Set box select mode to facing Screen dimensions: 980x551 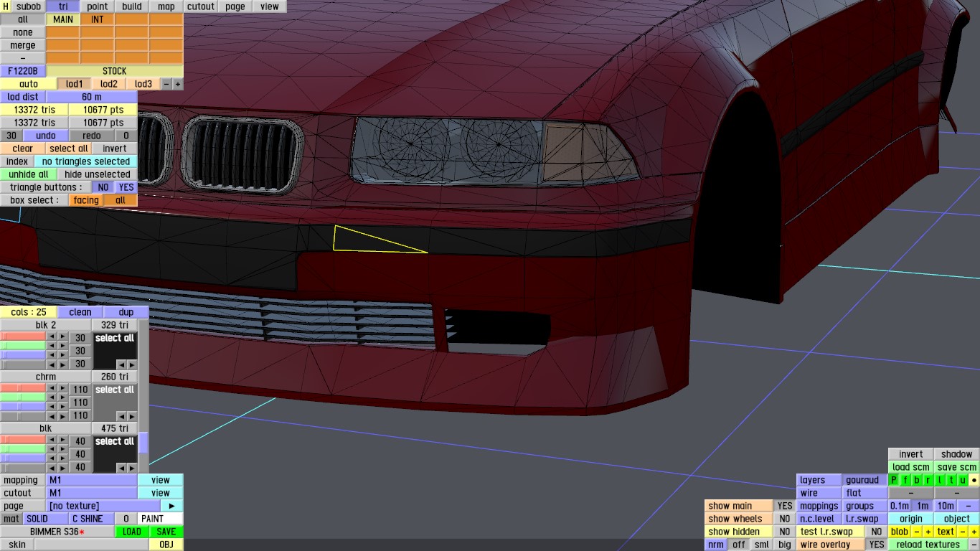(x=86, y=200)
